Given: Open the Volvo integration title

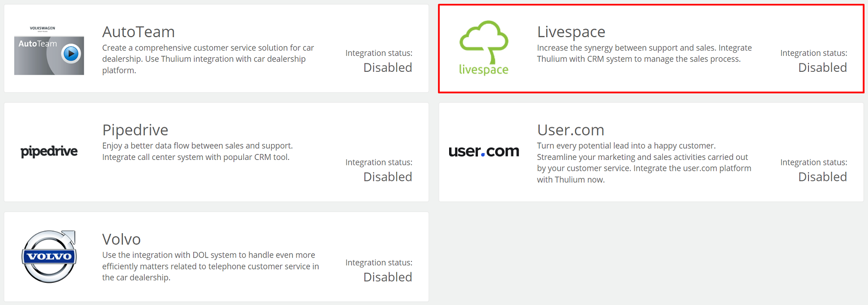Looking at the screenshot, I should click(x=121, y=239).
